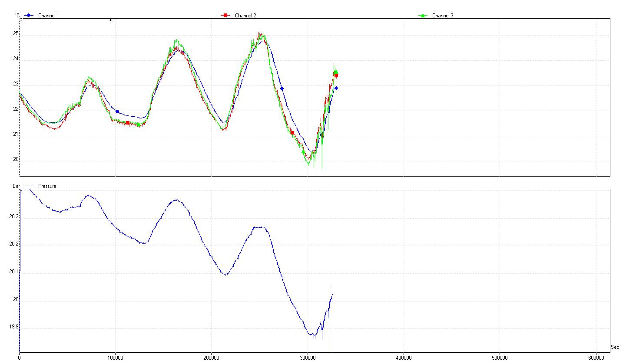Select the Pressure legend label
This screenshot has height=364, width=626.
[x=47, y=186]
